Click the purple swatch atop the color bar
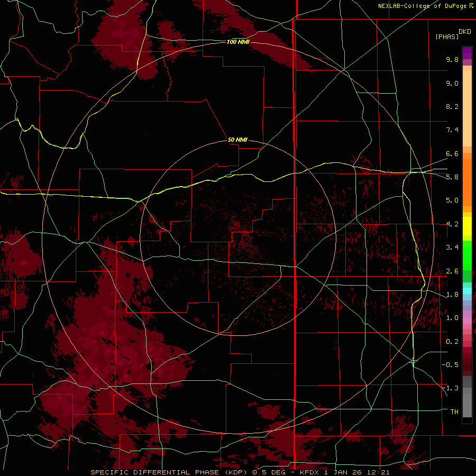 (x=467, y=53)
